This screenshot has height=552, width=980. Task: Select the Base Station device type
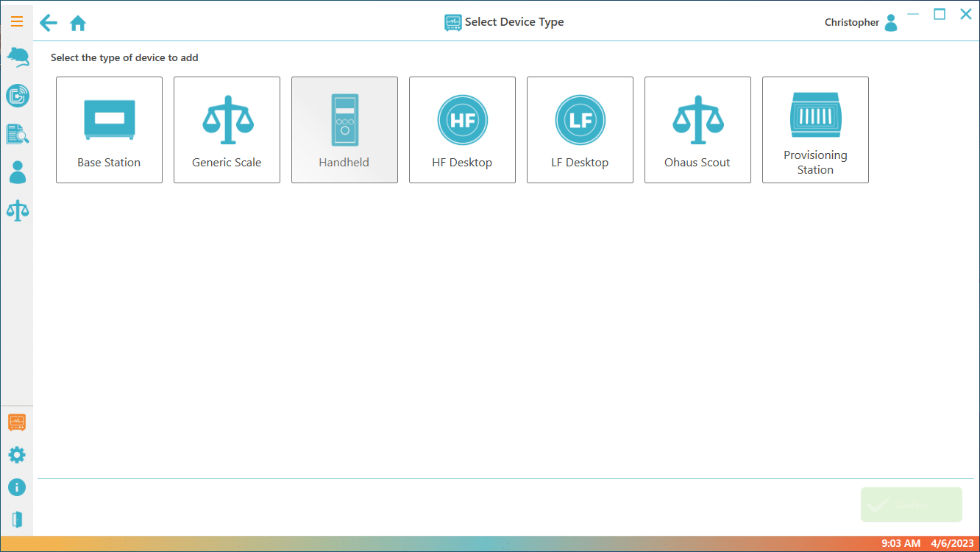[x=109, y=130]
